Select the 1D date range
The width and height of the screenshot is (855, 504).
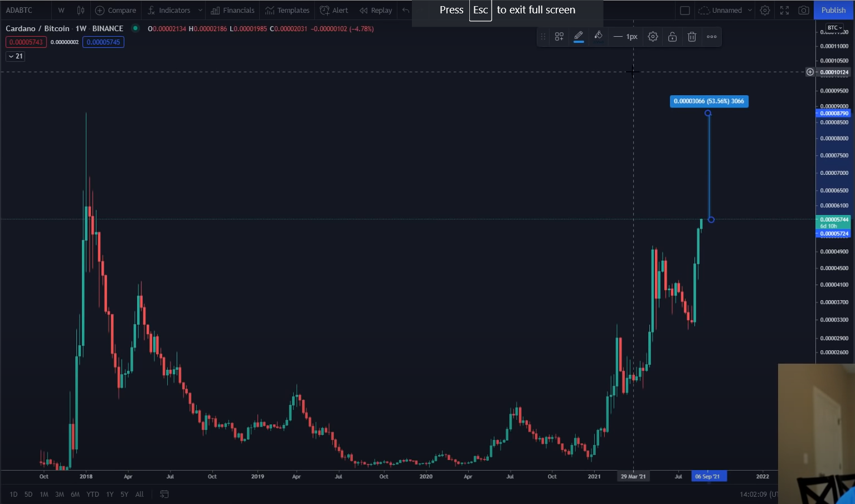[13, 495]
